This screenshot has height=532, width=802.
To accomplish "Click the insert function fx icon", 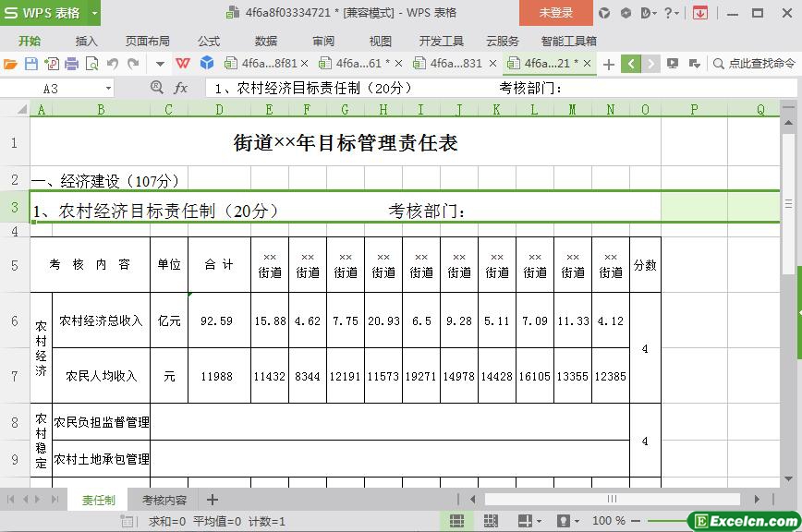I will point(181,88).
